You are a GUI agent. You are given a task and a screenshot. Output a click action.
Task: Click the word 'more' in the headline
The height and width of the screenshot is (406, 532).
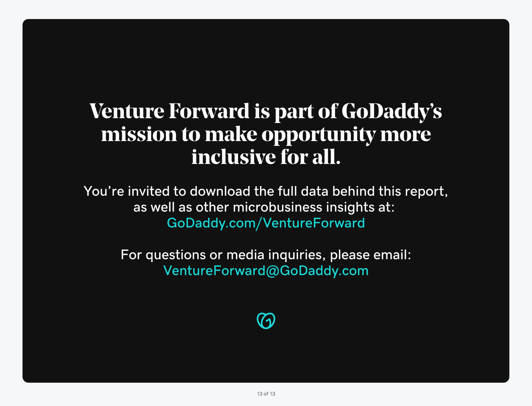tap(405, 135)
